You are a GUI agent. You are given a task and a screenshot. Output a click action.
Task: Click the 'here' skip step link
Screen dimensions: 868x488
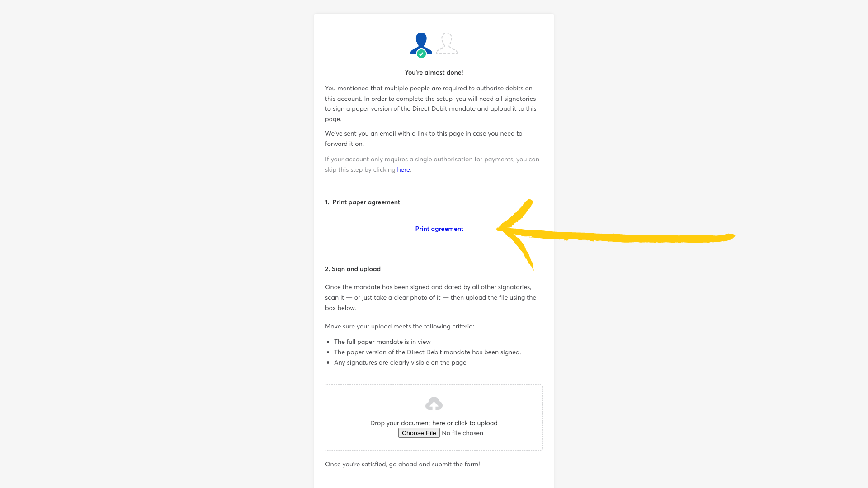click(403, 169)
